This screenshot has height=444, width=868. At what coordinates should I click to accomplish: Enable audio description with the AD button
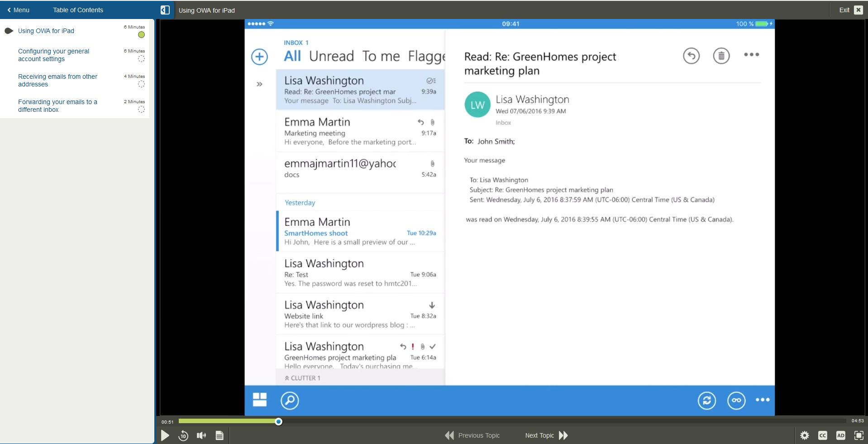point(841,435)
